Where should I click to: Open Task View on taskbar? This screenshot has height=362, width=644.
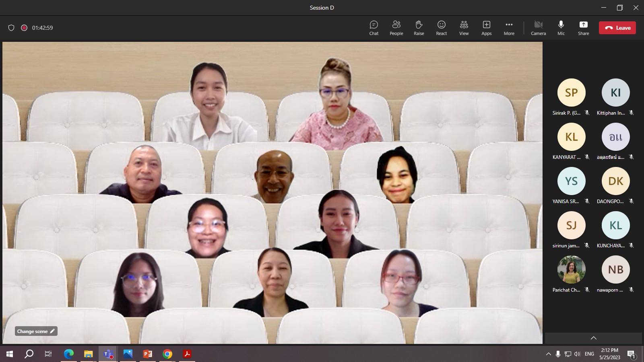[48, 354]
